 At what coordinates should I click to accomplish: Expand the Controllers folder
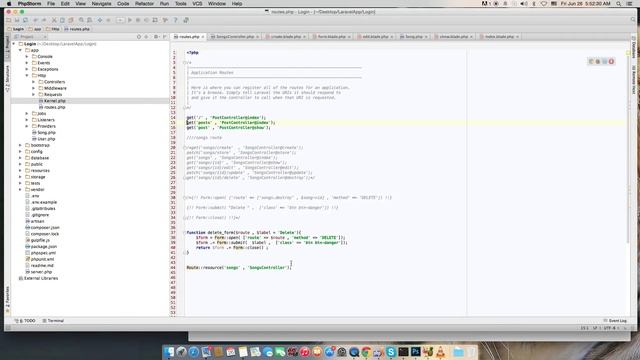click(x=33, y=82)
